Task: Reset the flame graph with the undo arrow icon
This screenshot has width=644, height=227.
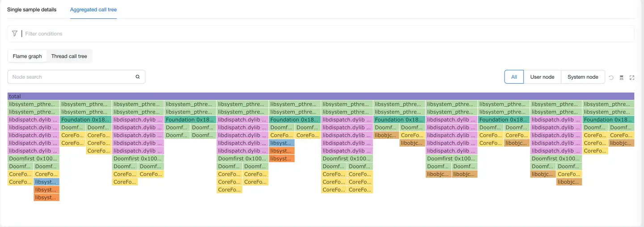Action: click(x=611, y=77)
